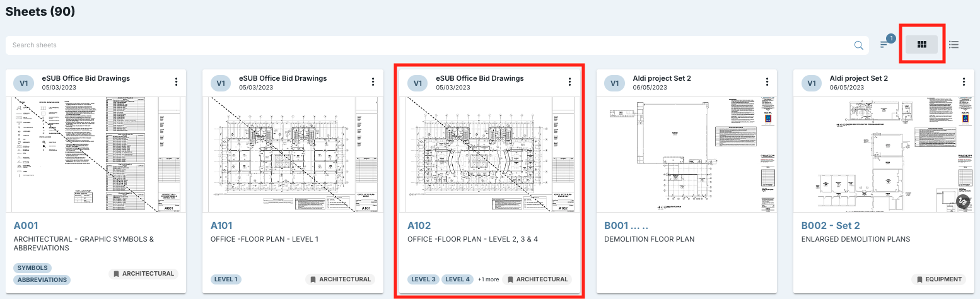
Task: Switch to grid view
Action: click(921, 44)
